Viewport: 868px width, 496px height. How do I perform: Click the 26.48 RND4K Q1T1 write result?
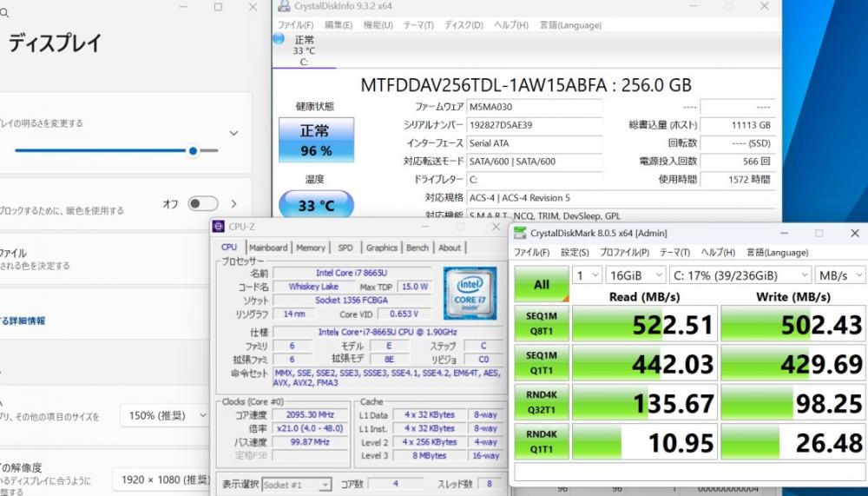[792, 441]
